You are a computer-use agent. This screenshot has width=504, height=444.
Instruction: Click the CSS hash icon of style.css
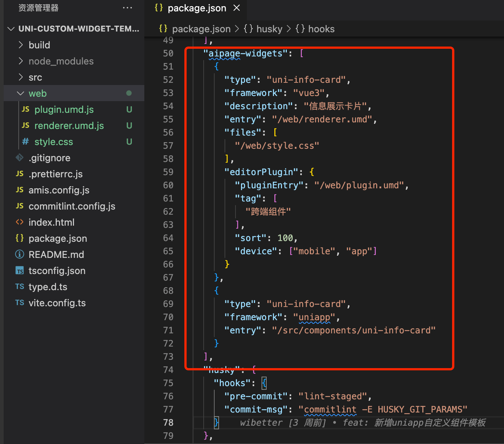tap(25, 141)
